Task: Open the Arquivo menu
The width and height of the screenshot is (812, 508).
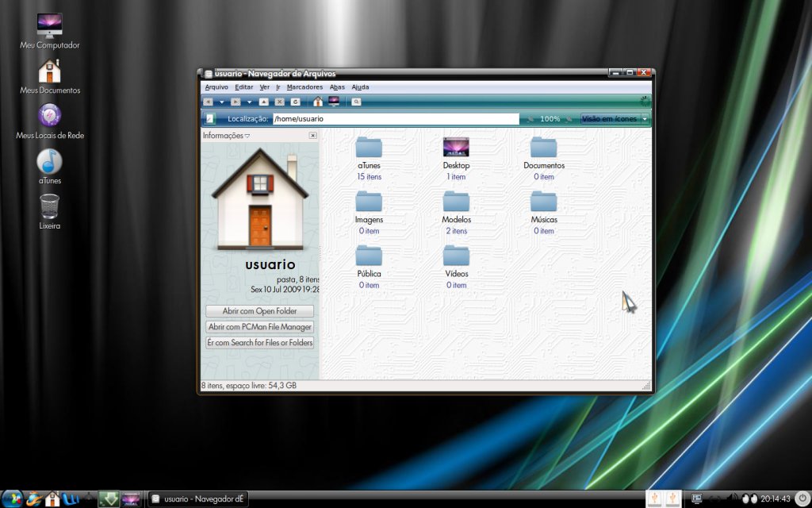Action: click(216, 87)
